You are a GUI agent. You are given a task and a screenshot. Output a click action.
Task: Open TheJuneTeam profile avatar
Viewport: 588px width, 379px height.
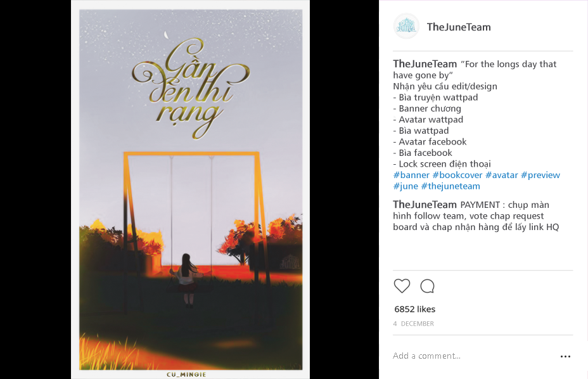[406, 26]
